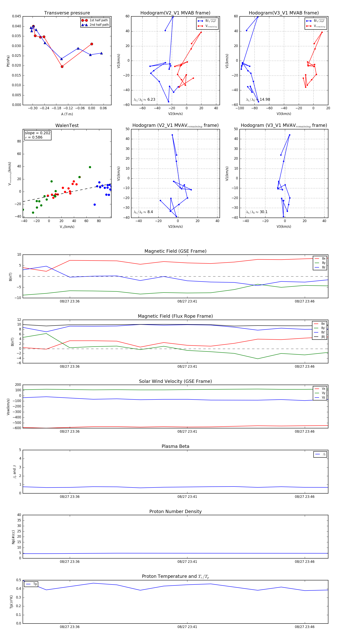Click the 'Pt(nPa)' y-axis label
Screen dimensions: 351x644
click(x=8, y=61)
